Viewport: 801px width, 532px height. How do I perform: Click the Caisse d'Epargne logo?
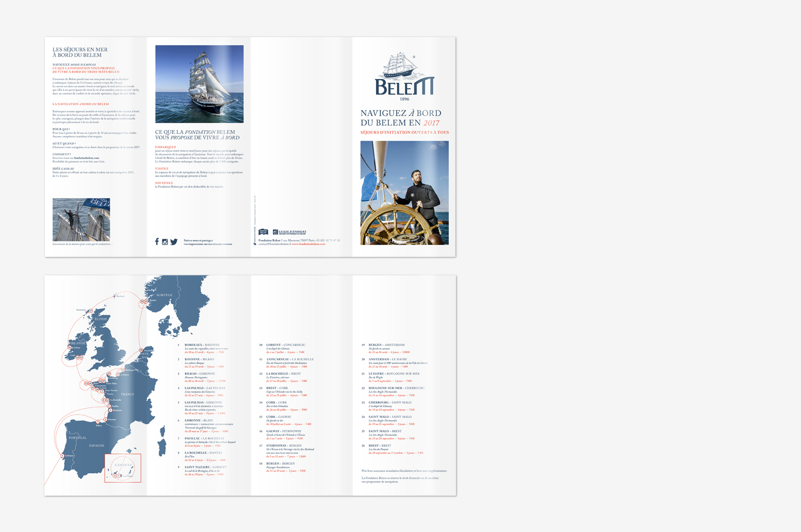[289, 232]
